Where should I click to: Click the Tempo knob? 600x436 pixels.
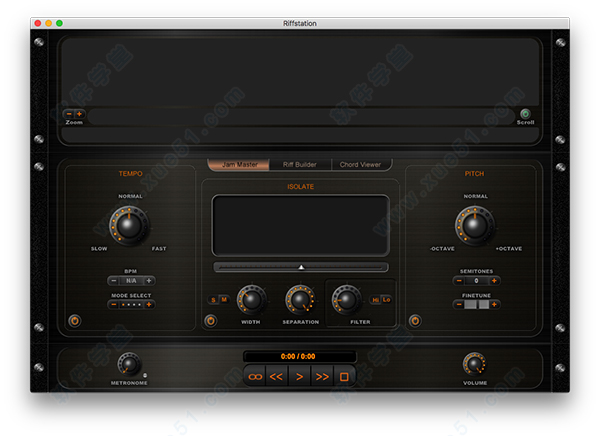129,226
